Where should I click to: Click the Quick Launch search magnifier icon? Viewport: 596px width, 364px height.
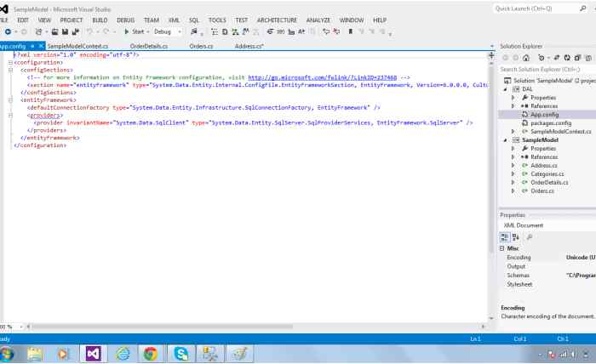point(583,9)
